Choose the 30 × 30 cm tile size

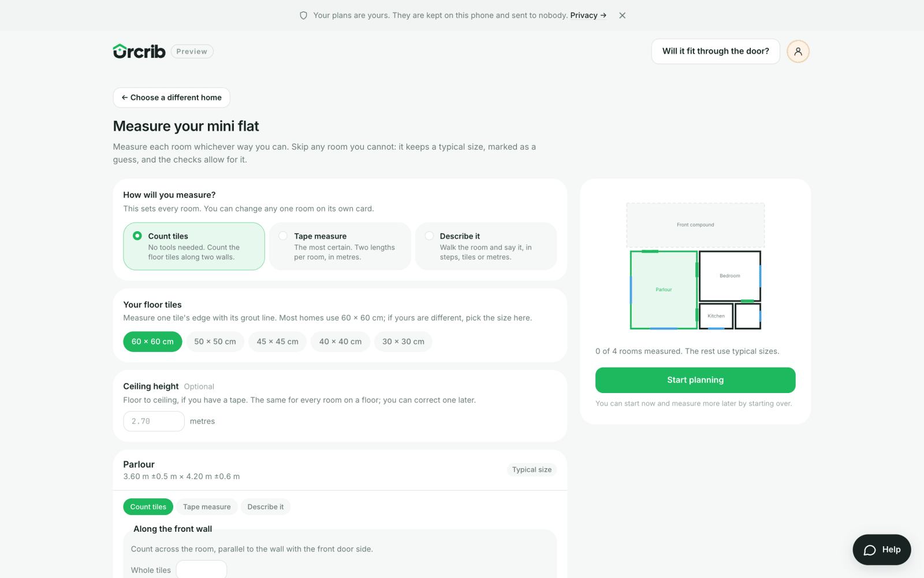(403, 342)
